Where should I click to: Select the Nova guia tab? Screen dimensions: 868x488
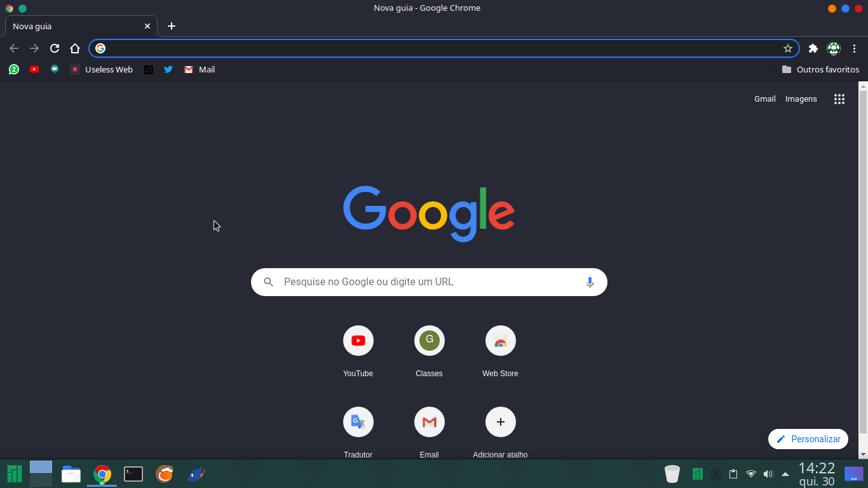(x=81, y=26)
